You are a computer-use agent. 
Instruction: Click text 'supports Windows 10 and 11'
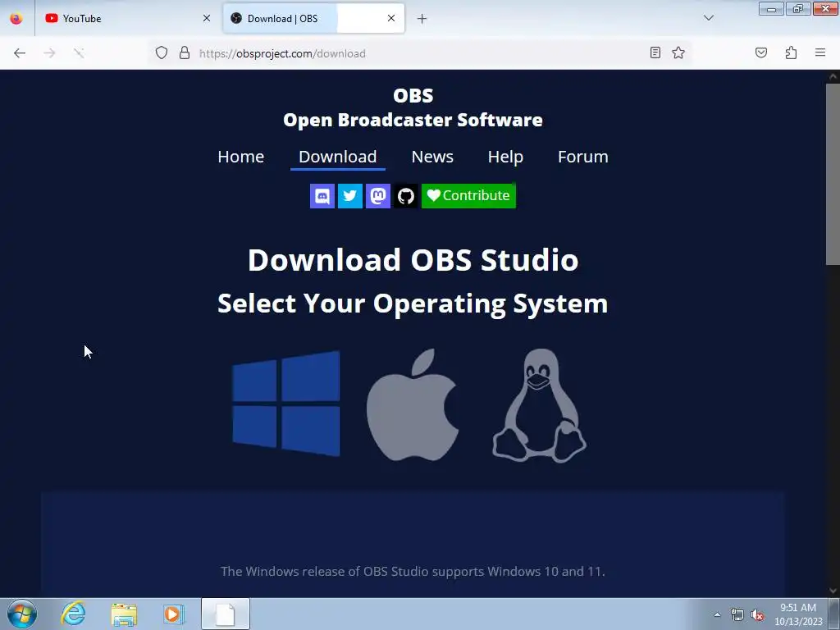click(x=518, y=572)
